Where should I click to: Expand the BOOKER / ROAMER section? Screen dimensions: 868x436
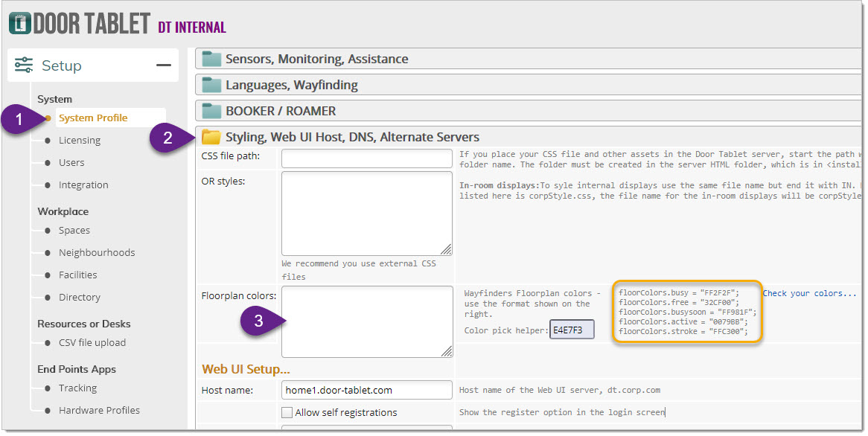point(281,111)
